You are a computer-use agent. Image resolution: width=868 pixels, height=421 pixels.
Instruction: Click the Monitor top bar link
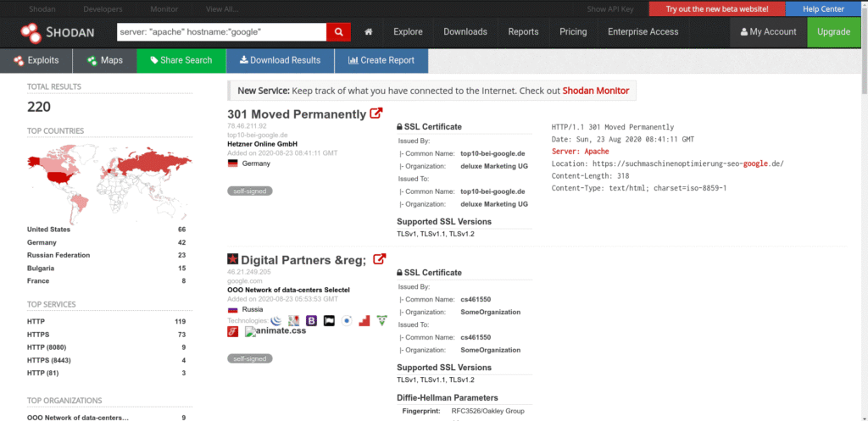pyautogui.click(x=164, y=8)
